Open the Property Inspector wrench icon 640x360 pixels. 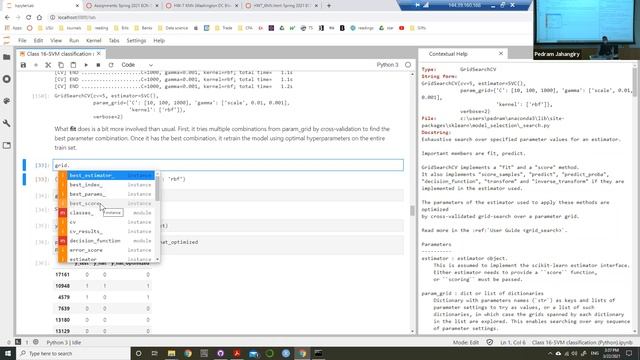[x=7, y=123]
